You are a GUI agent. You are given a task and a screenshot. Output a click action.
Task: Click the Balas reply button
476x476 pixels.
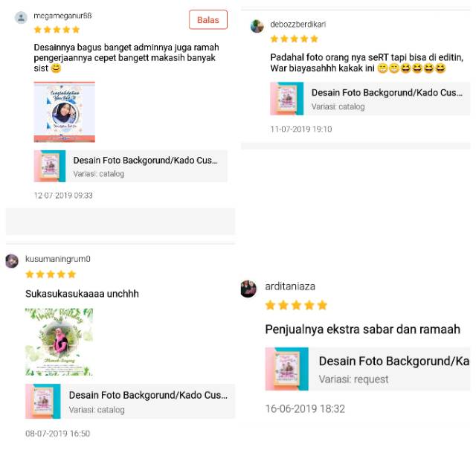208,20
